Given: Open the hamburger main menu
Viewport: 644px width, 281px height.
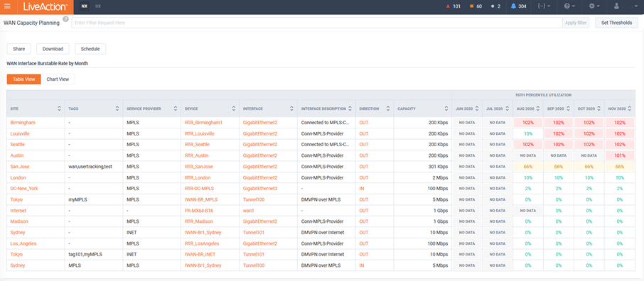Looking at the screenshot, I should coord(7,6).
